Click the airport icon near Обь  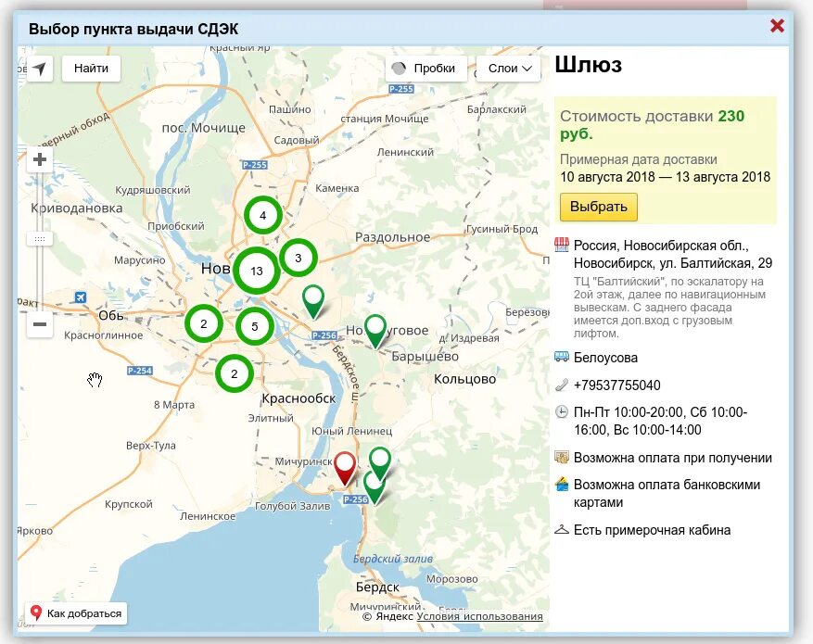tap(80, 297)
